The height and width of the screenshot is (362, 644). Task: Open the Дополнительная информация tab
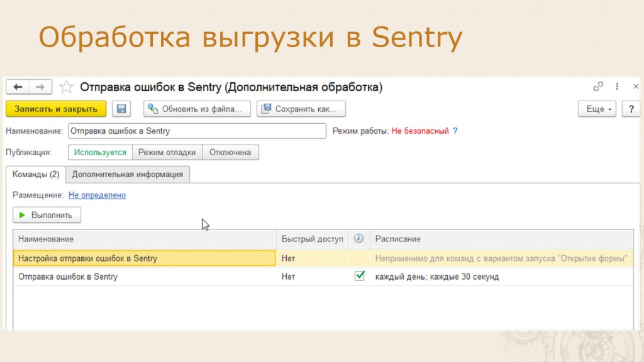coord(127,175)
